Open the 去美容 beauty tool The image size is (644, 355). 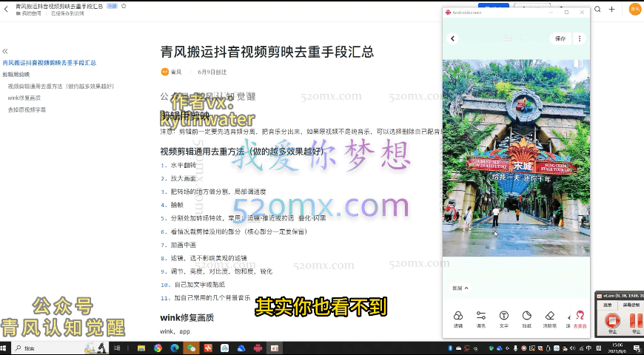click(580, 319)
